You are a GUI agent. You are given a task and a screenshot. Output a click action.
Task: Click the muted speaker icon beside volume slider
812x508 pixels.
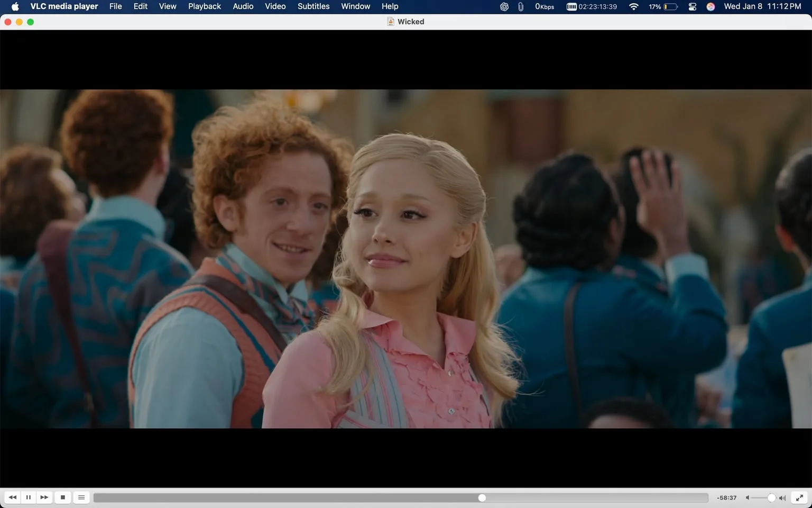(x=748, y=497)
